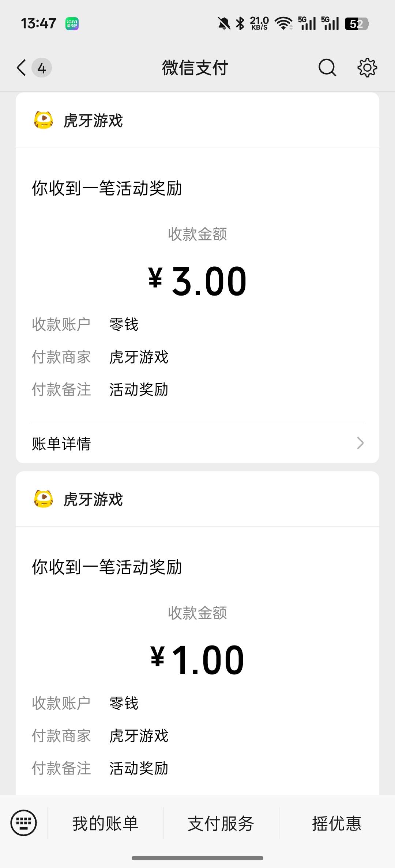
Task: Open 支付服务 menu
Action: click(x=221, y=823)
